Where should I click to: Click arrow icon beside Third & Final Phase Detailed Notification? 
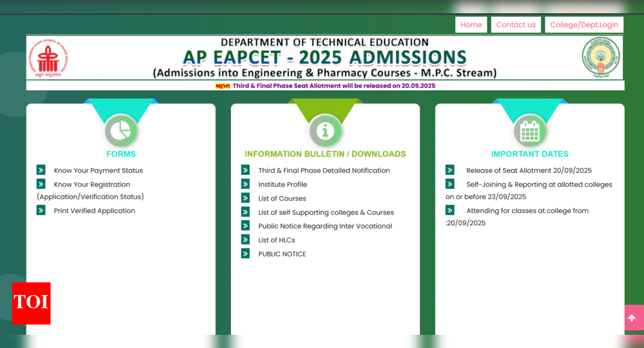(245, 170)
